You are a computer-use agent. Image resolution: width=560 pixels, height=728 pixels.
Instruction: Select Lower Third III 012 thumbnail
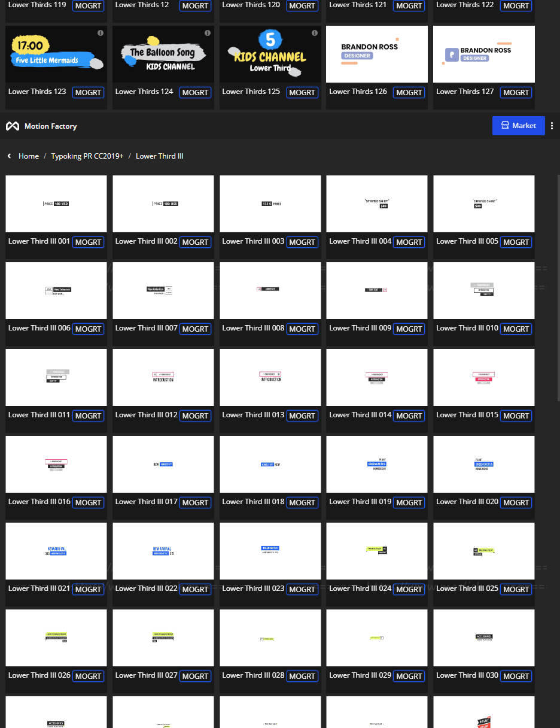[163, 377]
